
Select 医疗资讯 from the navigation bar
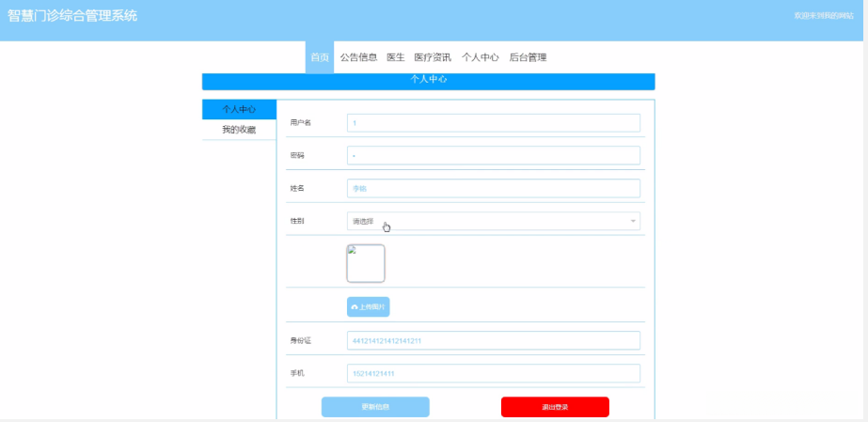click(433, 57)
